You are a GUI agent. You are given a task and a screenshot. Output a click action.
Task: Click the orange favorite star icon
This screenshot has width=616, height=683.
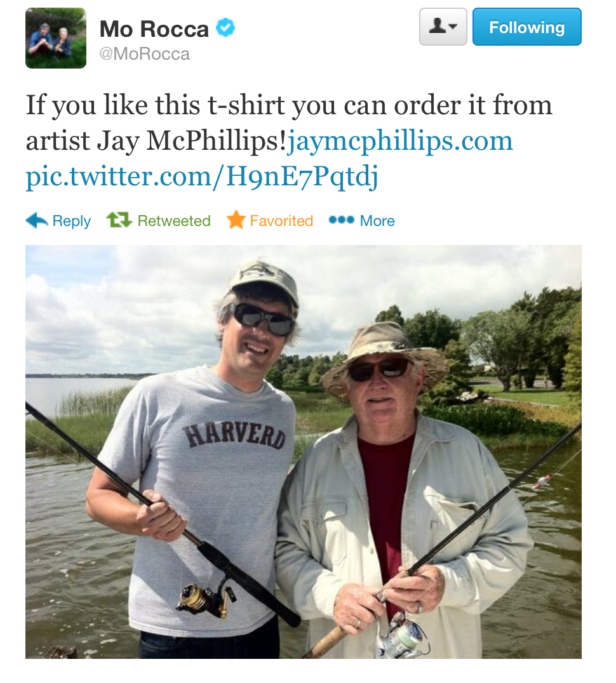point(236,220)
